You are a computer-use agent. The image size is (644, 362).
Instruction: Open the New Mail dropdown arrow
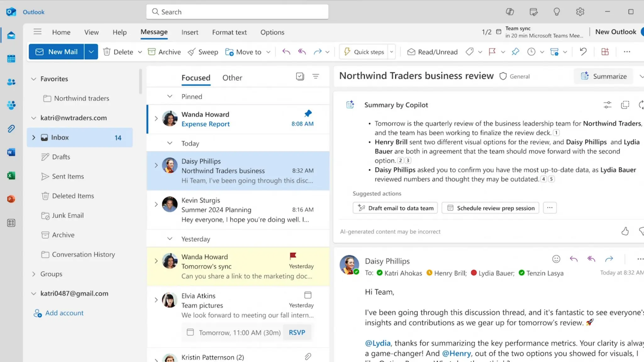(x=91, y=52)
